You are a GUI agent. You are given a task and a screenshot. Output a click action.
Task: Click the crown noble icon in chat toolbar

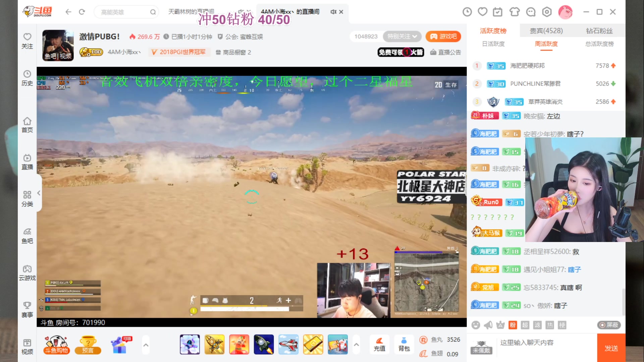point(500,325)
